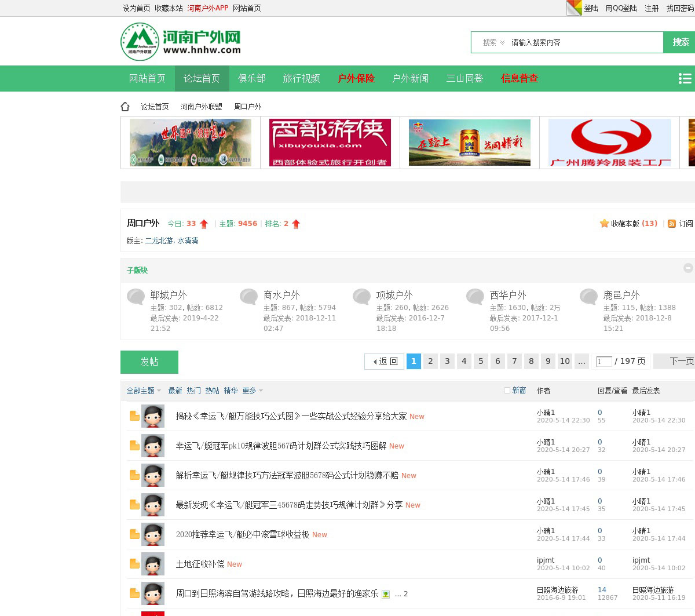Viewport: 695px width, 616px height.
Task: Click the image attachment icon on 日照 thread
Action: 386,594
